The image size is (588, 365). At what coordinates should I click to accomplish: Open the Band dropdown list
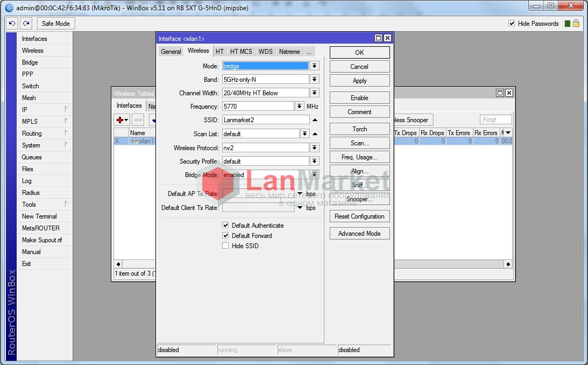[315, 79]
